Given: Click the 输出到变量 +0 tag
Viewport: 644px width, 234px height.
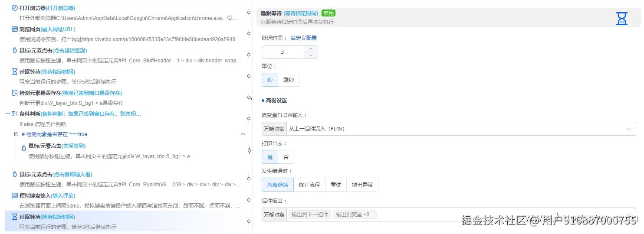Looking at the screenshot, I should tap(355, 214).
